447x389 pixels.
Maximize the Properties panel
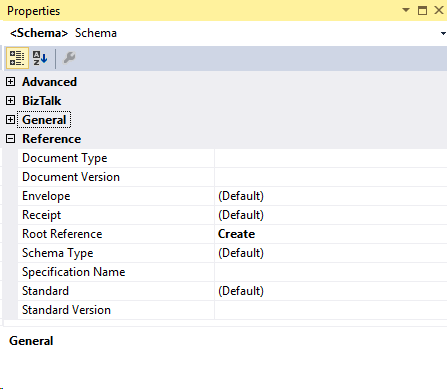(422, 10)
